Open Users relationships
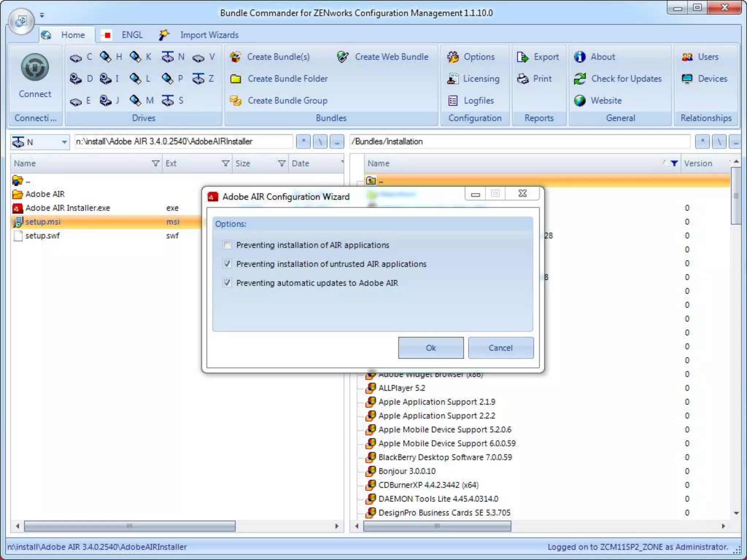 (700, 57)
